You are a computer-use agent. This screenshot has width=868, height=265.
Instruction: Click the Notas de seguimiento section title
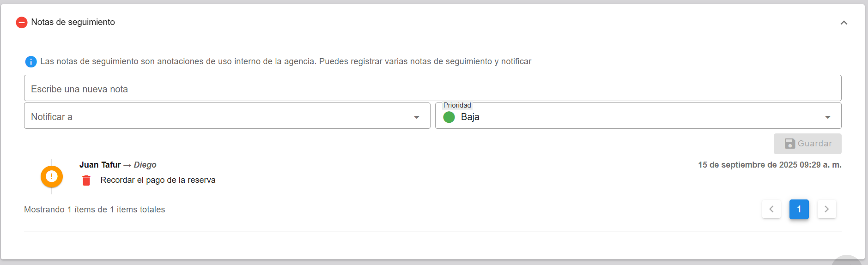click(73, 22)
